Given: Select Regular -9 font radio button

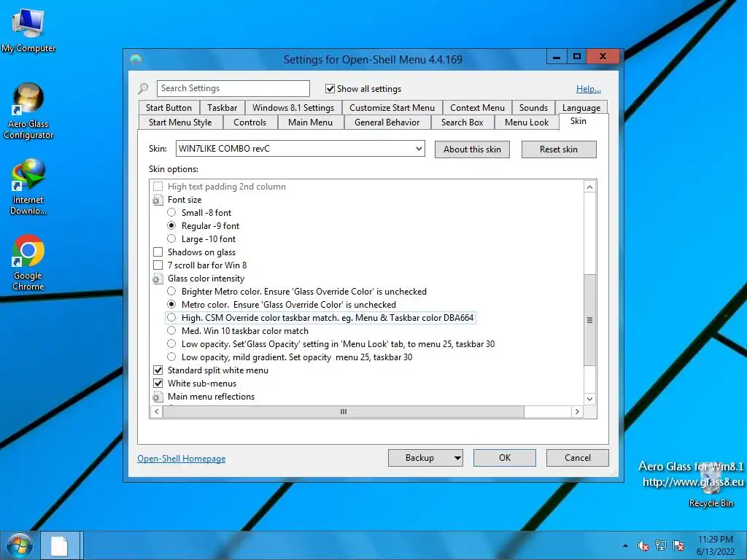Looking at the screenshot, I should click(171, 226).
